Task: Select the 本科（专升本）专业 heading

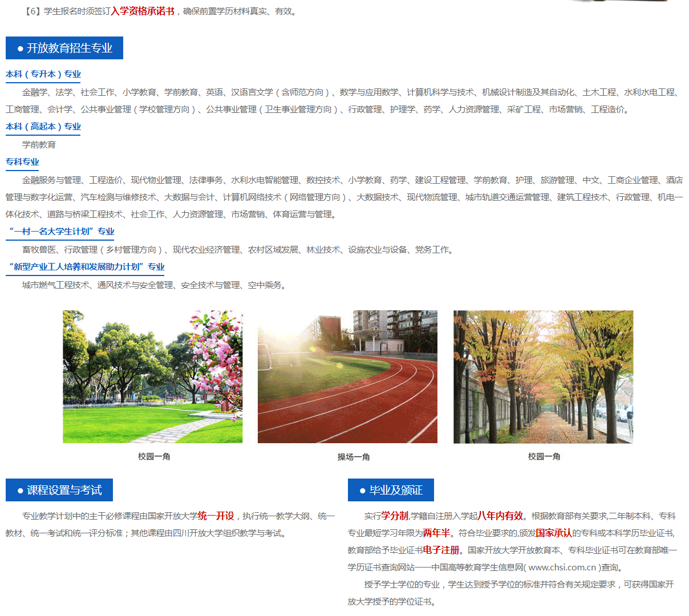Action: (43, 74)
